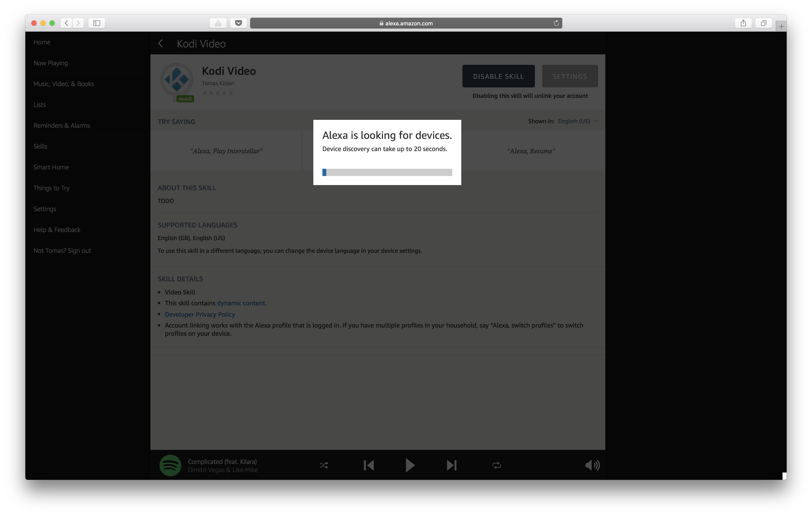812x516 pixels.
Task: Click the DISABLE SKILL button
Action: 498,76
